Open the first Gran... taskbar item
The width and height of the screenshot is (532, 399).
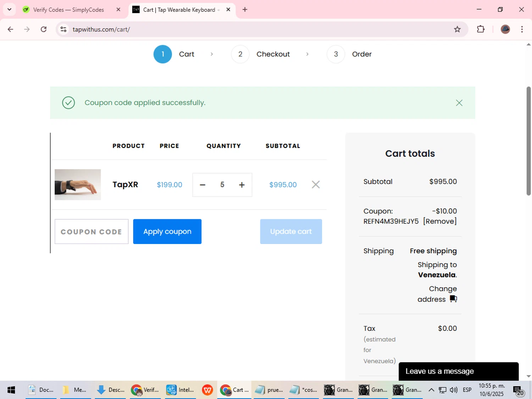(x=338, y=390)
